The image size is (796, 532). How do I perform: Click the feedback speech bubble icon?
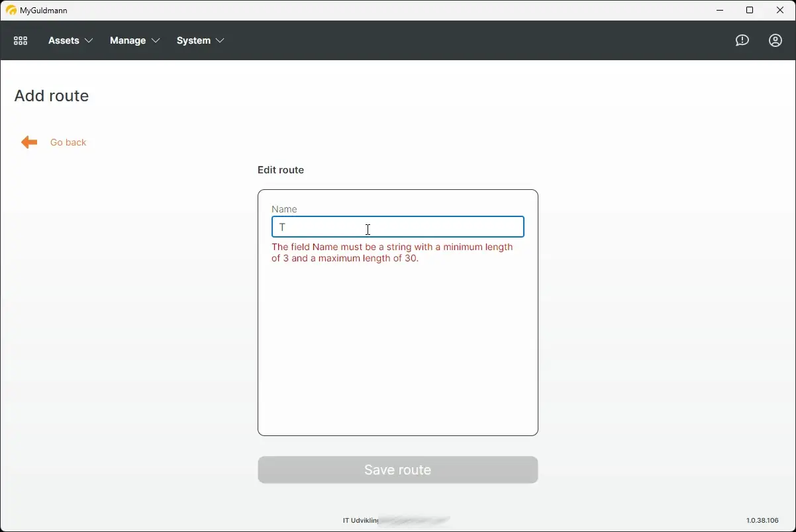click(x=742, y=40)
